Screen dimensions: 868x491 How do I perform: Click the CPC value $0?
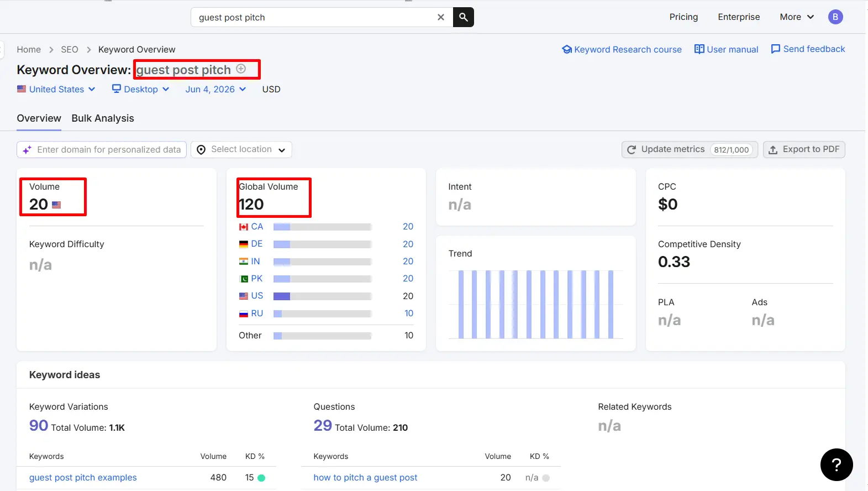tap(667, 205)
